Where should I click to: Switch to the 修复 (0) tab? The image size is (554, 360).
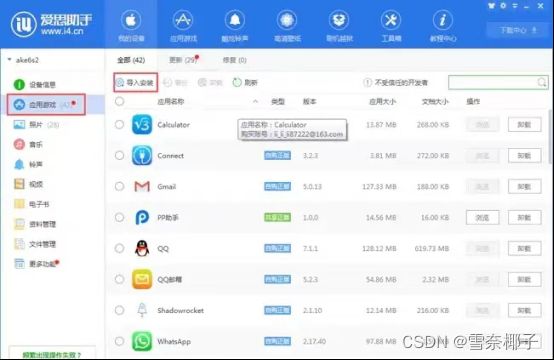click(235, 60)
